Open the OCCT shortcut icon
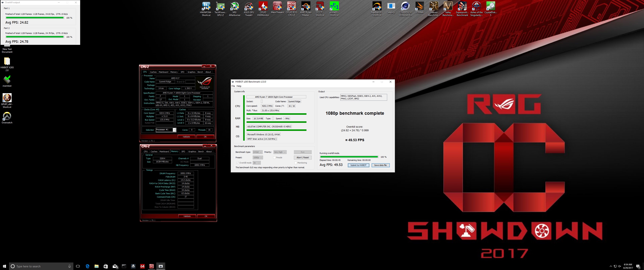The image size is (644, 270). point(320,9)
